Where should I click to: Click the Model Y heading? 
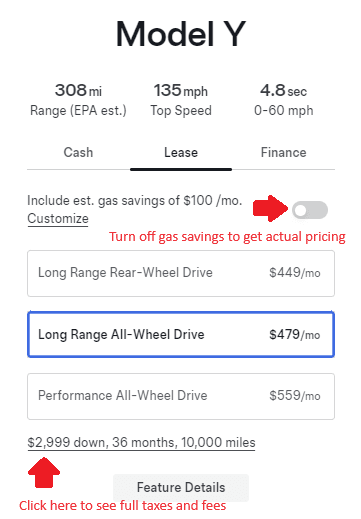pos(181,34)
